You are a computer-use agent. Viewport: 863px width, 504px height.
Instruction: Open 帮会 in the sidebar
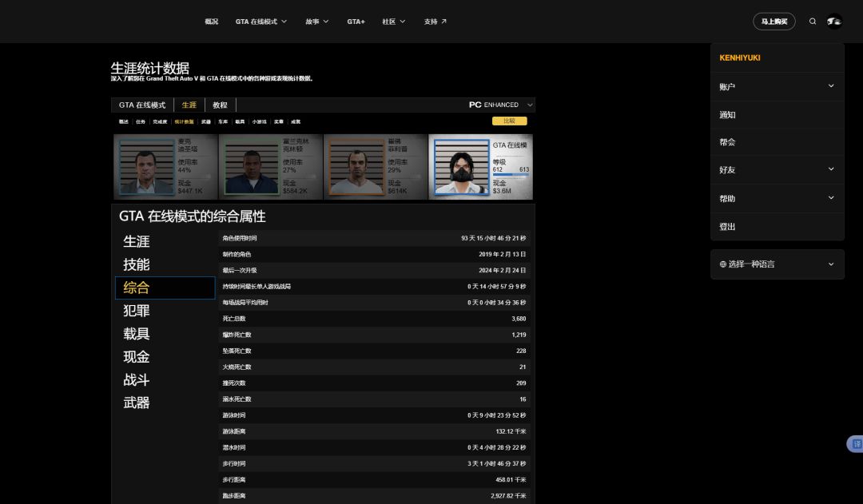777,142
